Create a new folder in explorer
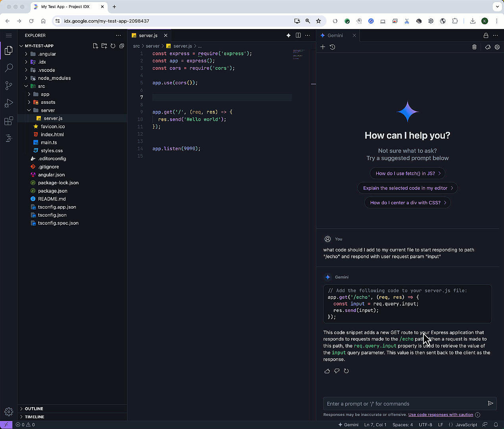504x429 pixels. 104,46
